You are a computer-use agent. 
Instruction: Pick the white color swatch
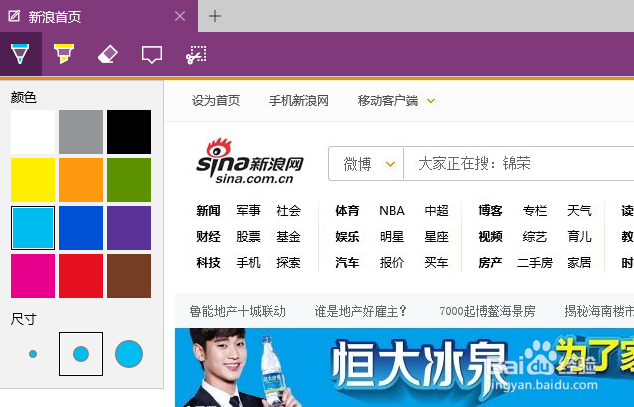33,132
